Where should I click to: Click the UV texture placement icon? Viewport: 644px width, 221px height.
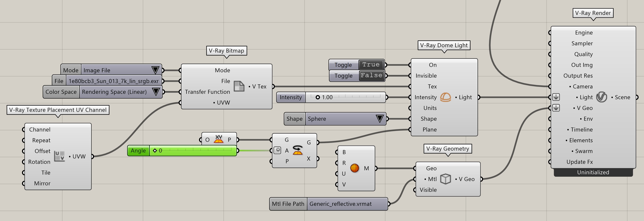click(x=59, y=156)
